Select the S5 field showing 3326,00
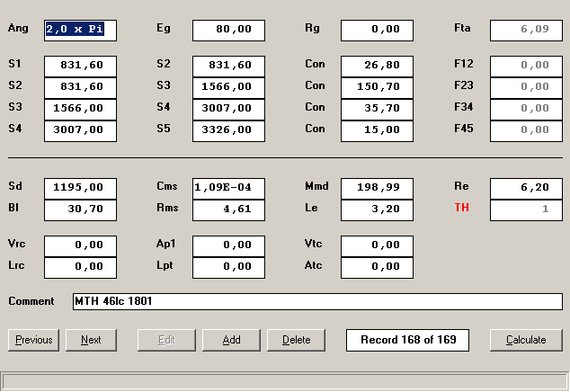The height and width of the screenshot is (392, 570). point(228,131)
